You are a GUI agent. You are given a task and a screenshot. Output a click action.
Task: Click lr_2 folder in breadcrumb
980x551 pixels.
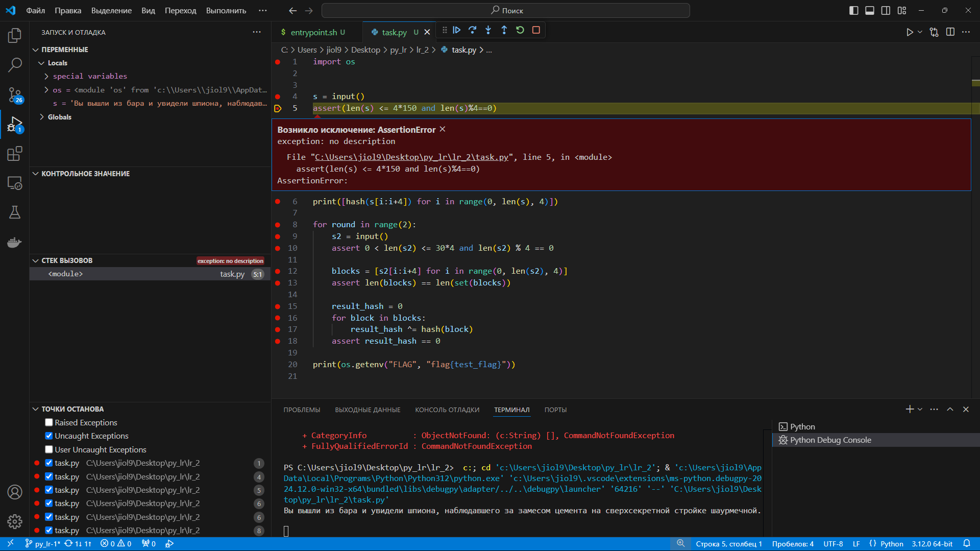click(x=422, y=50)
